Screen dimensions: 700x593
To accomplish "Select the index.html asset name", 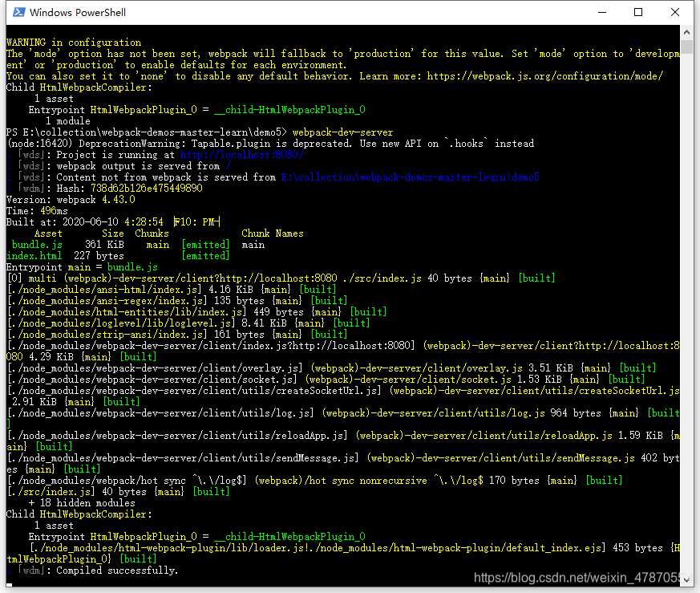I will (x=34, y=255).
